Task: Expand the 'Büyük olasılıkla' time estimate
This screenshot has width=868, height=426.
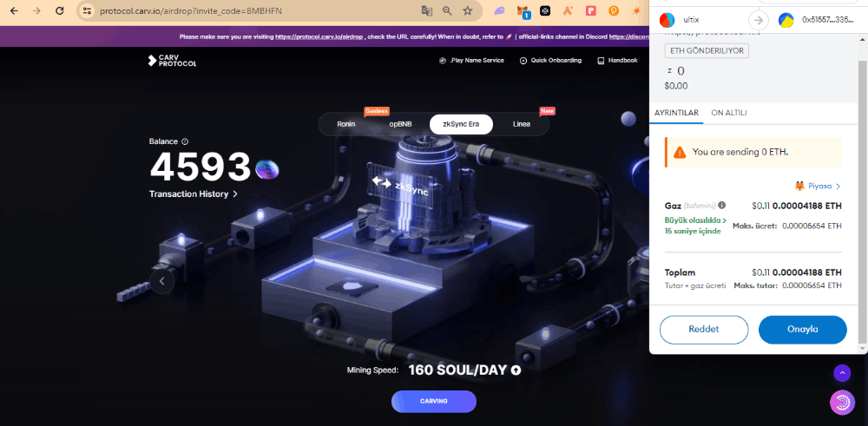Action: click(696, 226)
